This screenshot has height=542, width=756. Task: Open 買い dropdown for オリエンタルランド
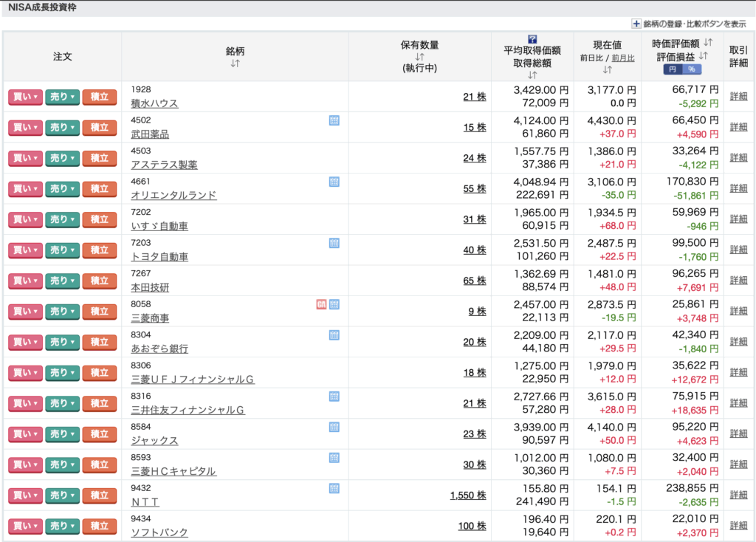(26, 189)
